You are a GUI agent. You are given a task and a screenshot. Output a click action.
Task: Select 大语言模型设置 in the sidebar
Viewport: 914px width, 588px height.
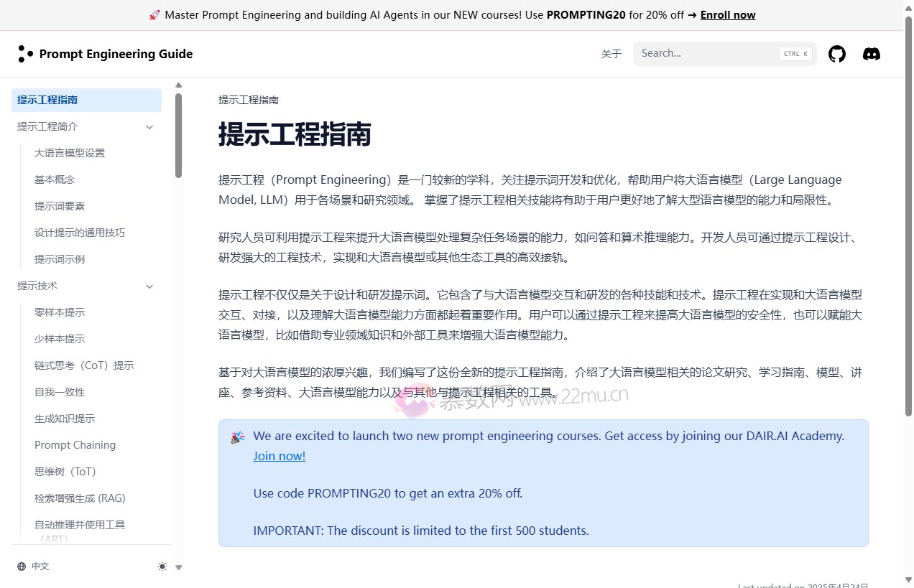coord(69,153)
